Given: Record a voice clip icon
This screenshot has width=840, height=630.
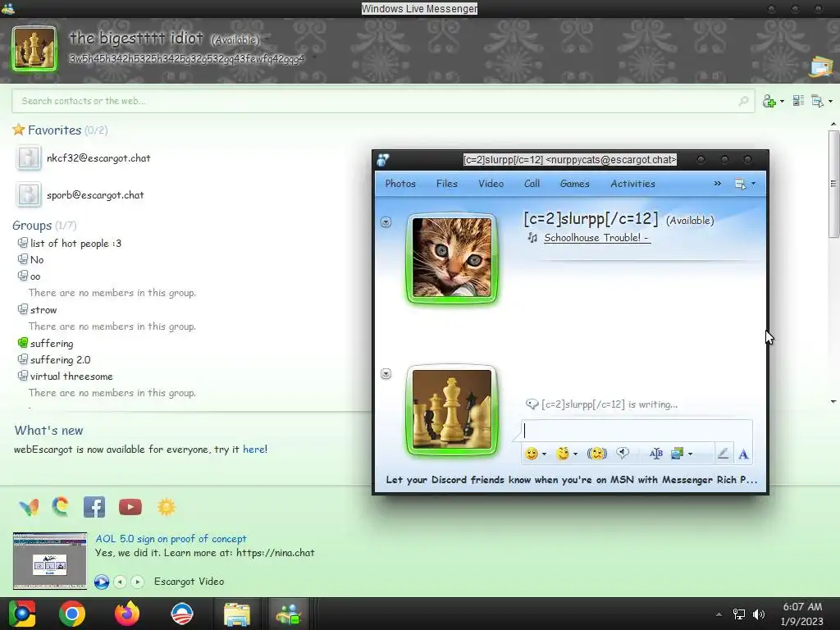Looking at the screenshot, I should [623, 453].
